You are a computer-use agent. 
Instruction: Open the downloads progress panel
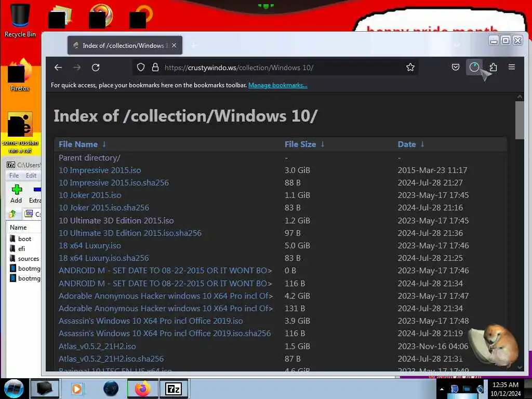(x=474, y=67)
